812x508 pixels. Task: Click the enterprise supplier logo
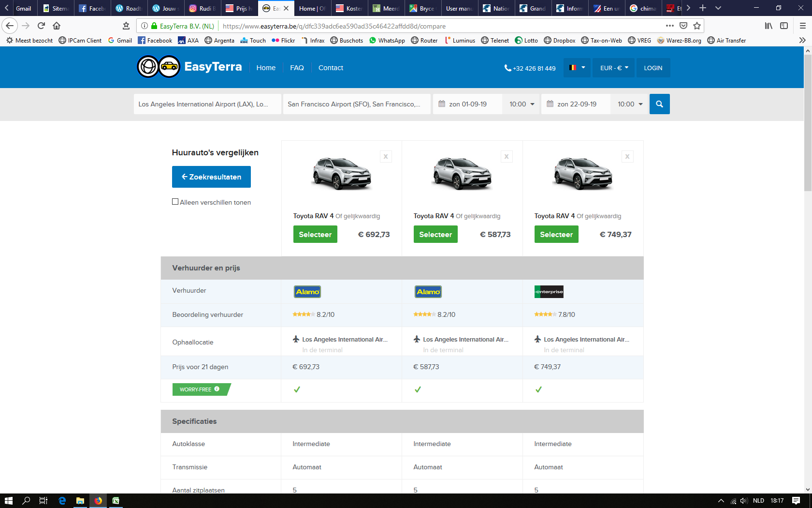(x=549, y=292)
